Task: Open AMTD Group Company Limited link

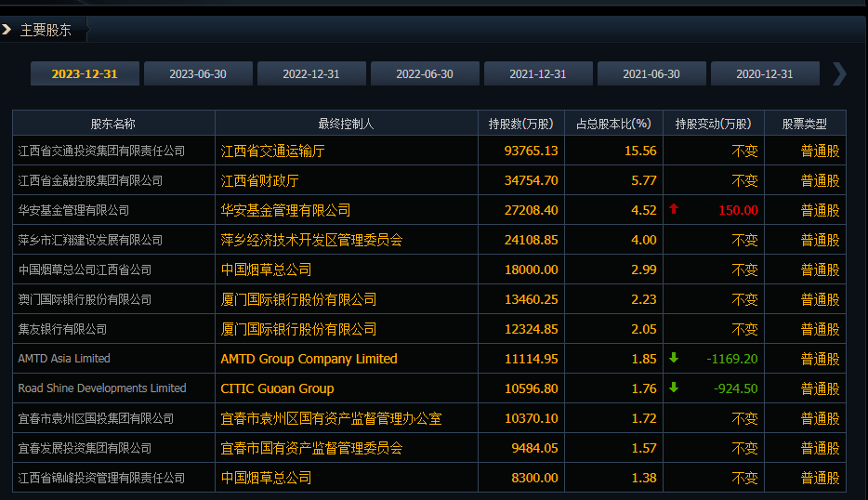Action: pos(309,359)
